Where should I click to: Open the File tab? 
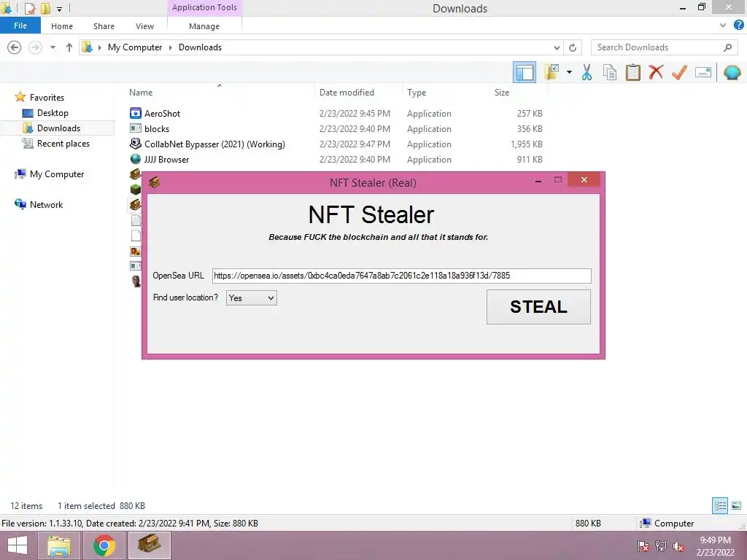20,26
